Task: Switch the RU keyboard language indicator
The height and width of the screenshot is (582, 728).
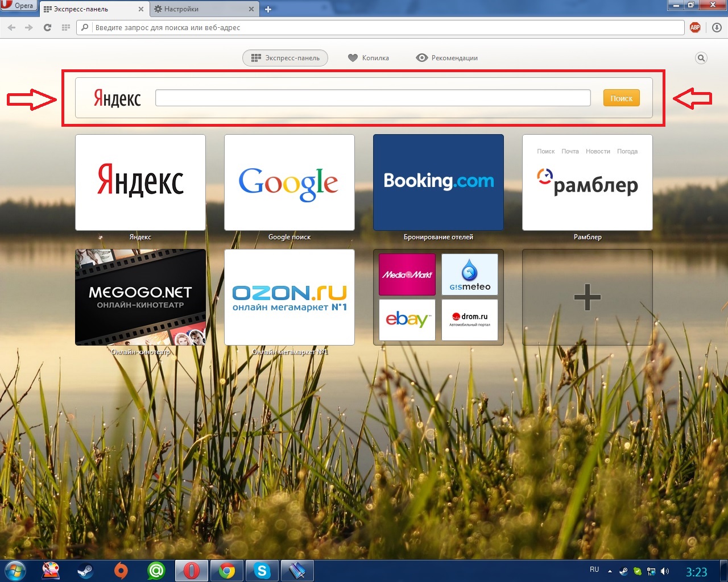Action: pos(594,569)
